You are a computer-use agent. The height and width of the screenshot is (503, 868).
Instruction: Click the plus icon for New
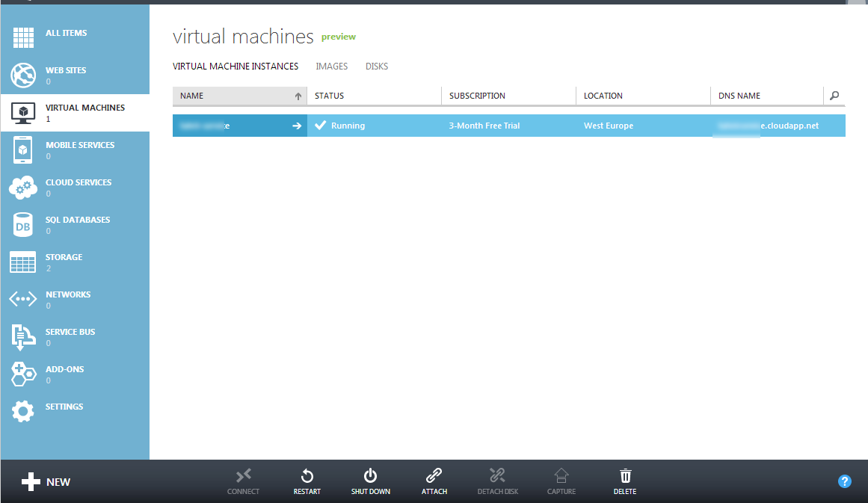31,482
